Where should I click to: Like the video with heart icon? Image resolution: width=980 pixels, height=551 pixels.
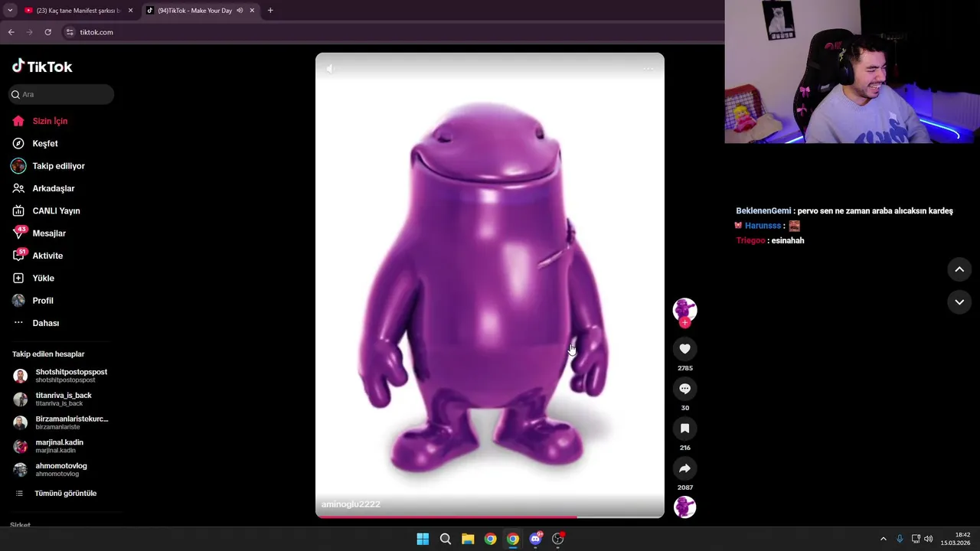(684, 349)
